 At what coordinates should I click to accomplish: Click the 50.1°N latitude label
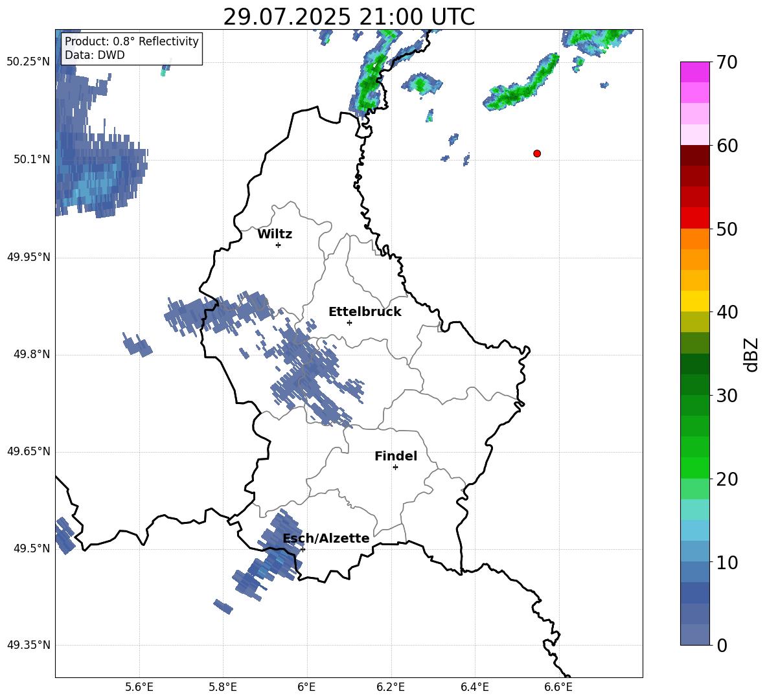pos(32,160)
